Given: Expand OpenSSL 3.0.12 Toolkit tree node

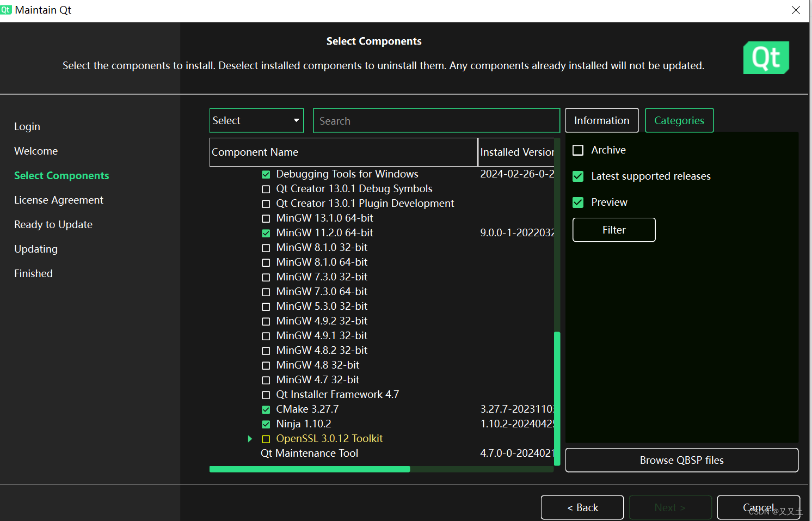Looking at the screenshot, I should (250, 439).
